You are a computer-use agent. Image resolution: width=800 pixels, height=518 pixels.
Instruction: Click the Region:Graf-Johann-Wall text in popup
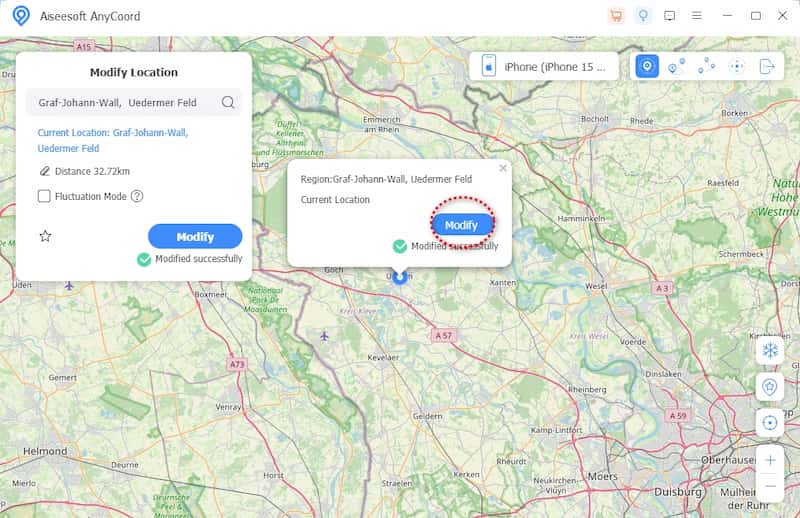tap(386, 179)
